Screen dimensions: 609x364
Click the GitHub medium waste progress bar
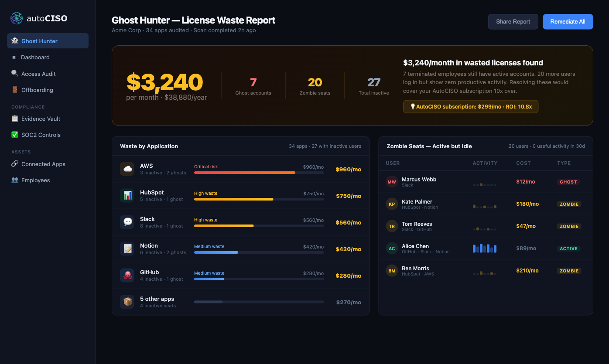coord(259,279)
